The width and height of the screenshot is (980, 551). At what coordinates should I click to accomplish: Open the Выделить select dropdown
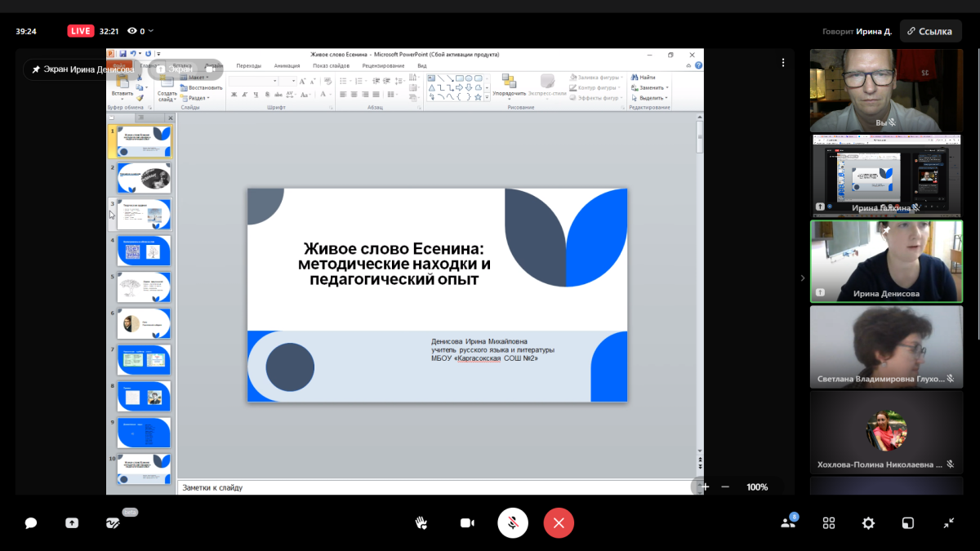point(650,97)
